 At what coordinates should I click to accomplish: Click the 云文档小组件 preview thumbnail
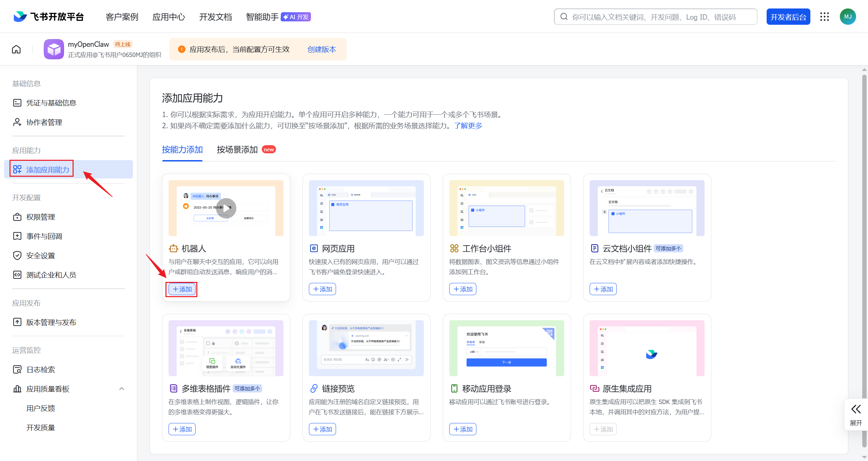[x=647, y=208]
